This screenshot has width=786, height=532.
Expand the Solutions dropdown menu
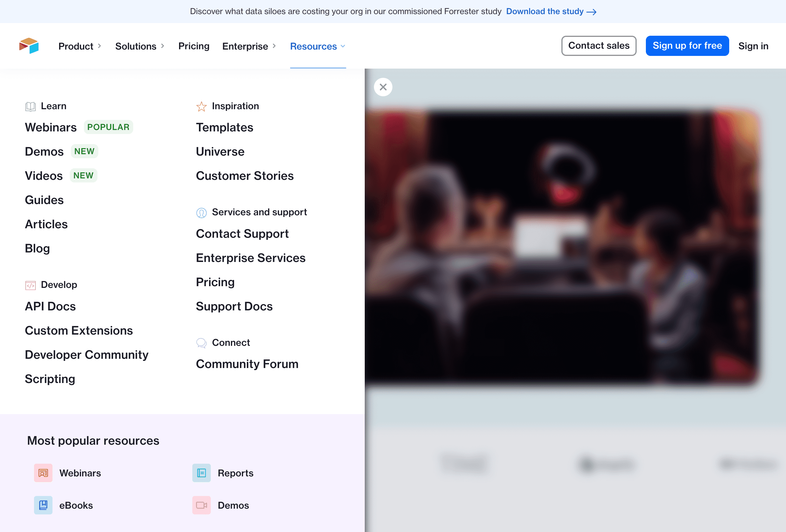(x=140, y=46)
